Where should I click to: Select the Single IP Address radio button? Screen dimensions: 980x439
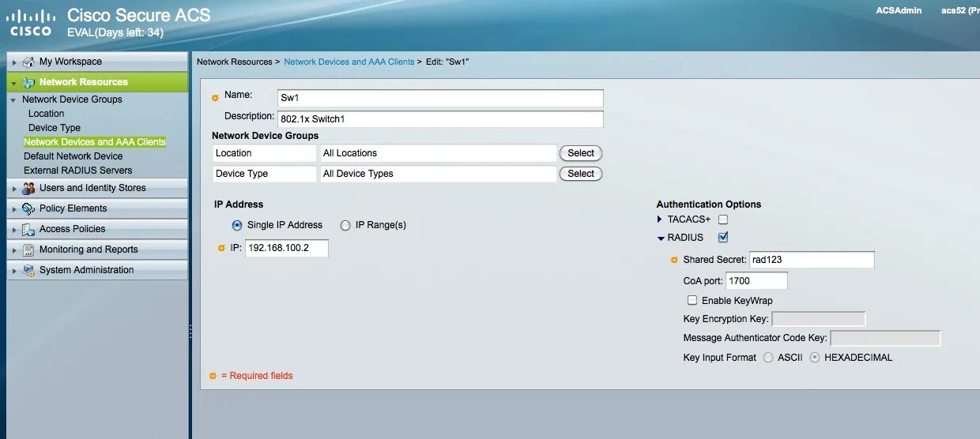point(237,225)
